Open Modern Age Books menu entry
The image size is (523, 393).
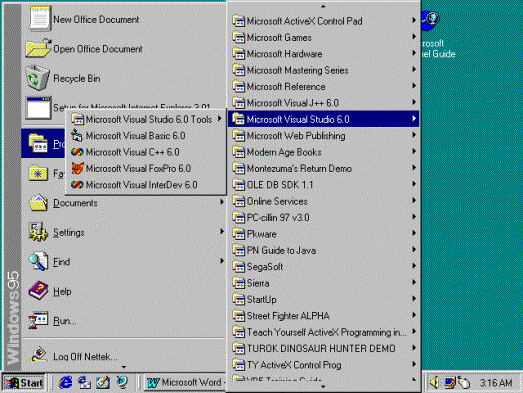323,152
